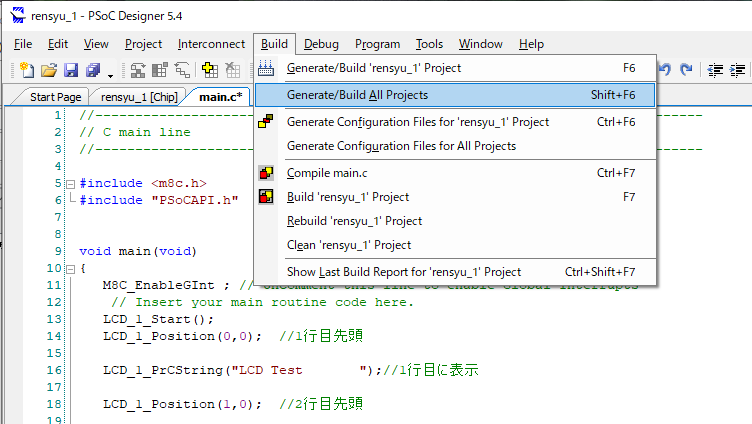Click the Compile main.c red-yellow icon
Viewport: 752px width, 424px height.
point(266,173)
